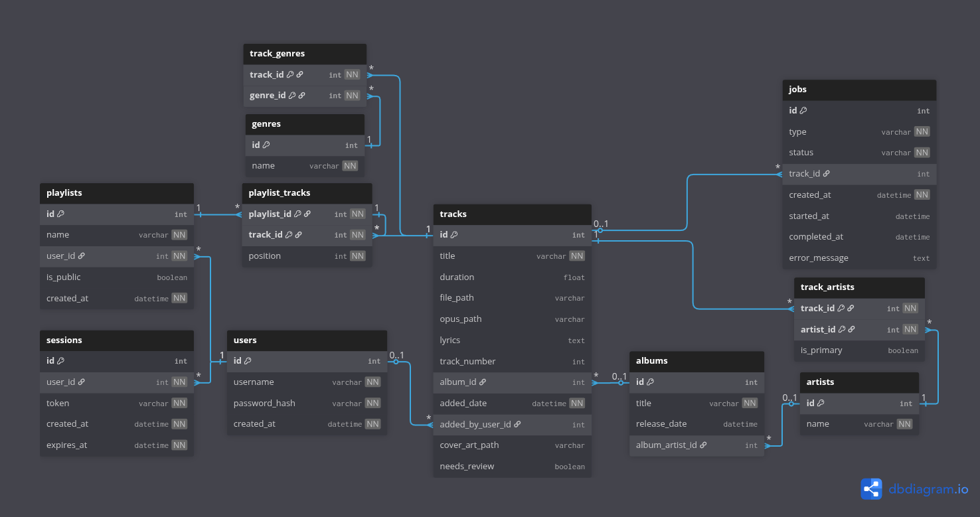Image resolution: width=980 pixels, height=517 pixels.
Task: Click the link icon beside playlists user_id
Action: (x=82, y=256)
